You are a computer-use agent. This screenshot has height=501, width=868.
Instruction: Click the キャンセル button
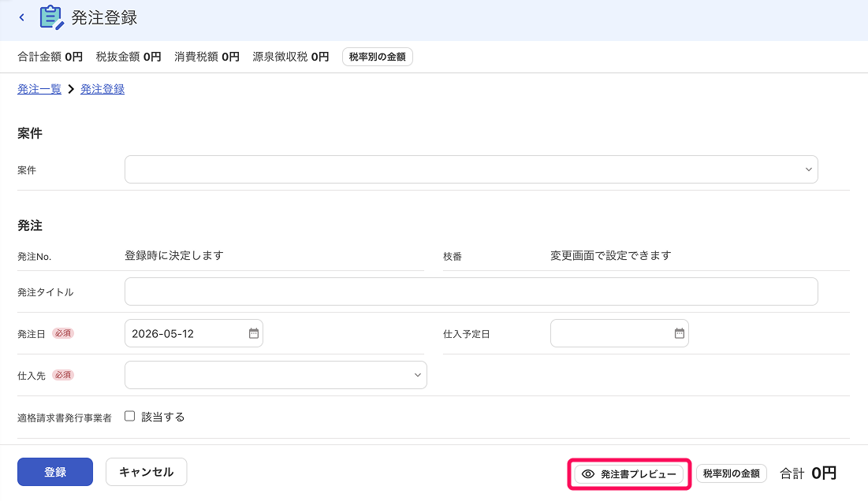(146, 472)
